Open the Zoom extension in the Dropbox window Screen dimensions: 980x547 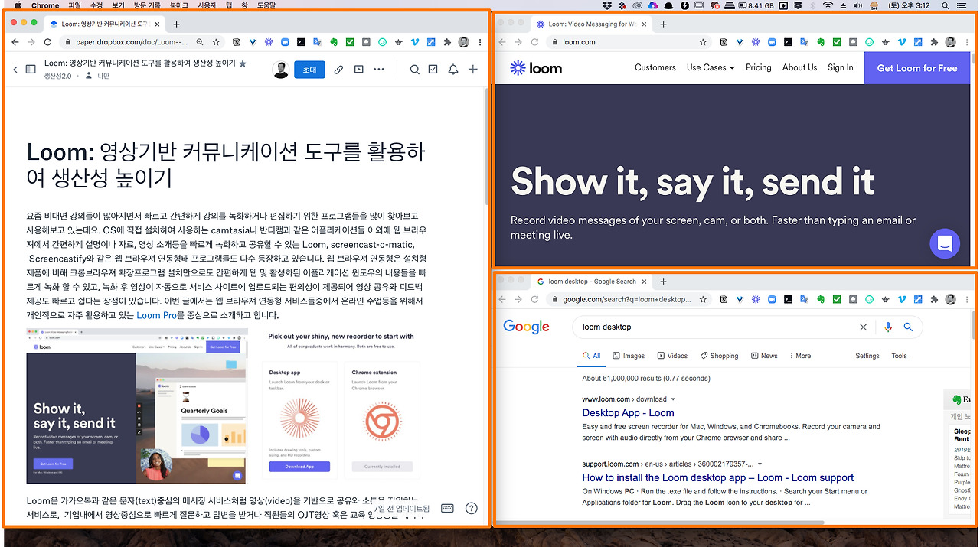point(286,42)
